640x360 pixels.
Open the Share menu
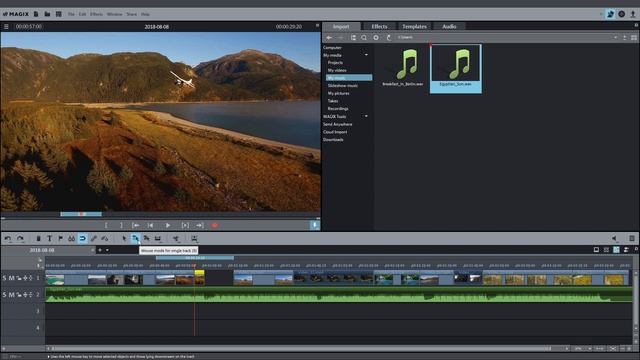point(131,14)
